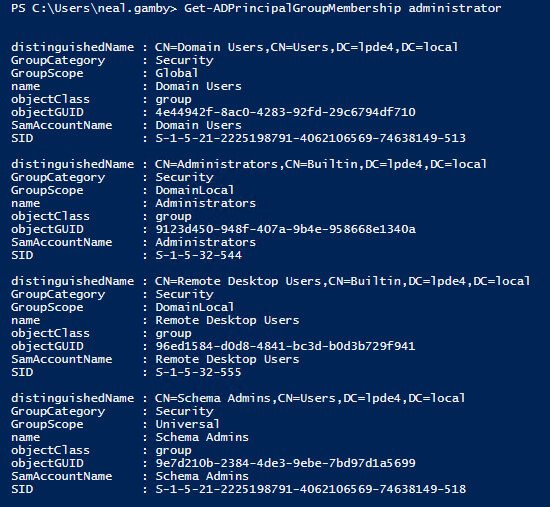This screenshot has width=550, height=507.
Task: Click the Global GroupScope value
Action: coord(177,73)
